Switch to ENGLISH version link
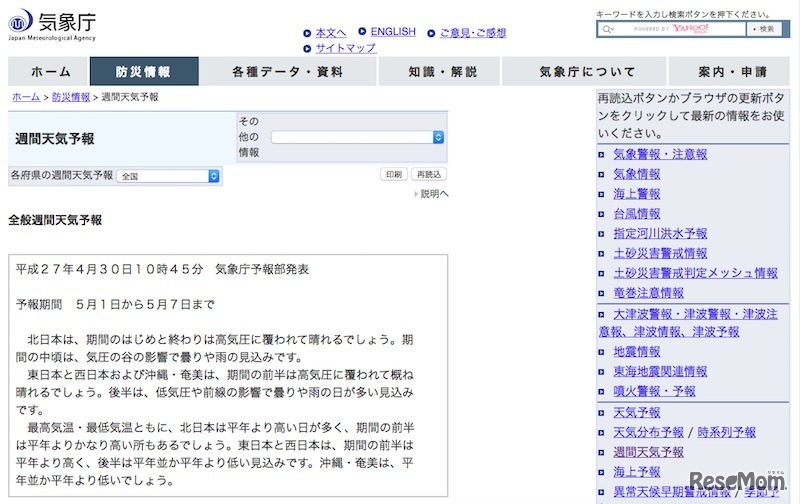Screen dimensions: 800x504 click(393, 32)
